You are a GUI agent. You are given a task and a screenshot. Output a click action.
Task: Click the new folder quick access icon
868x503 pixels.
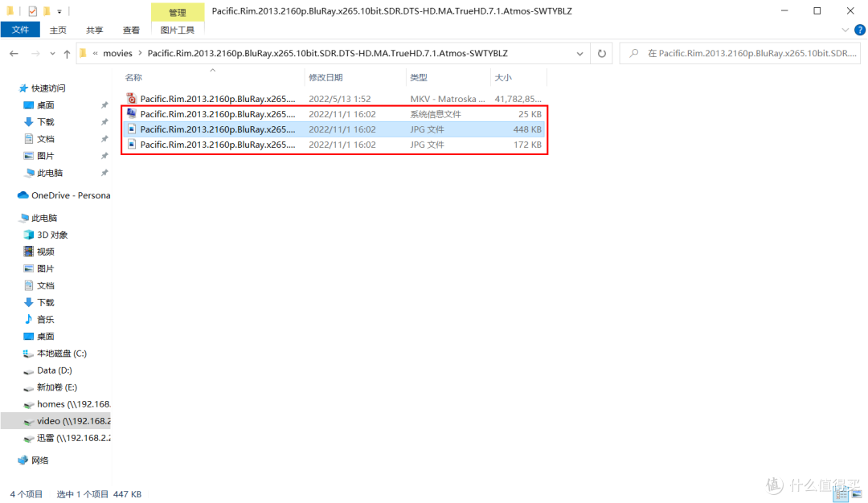click(47, 11)
